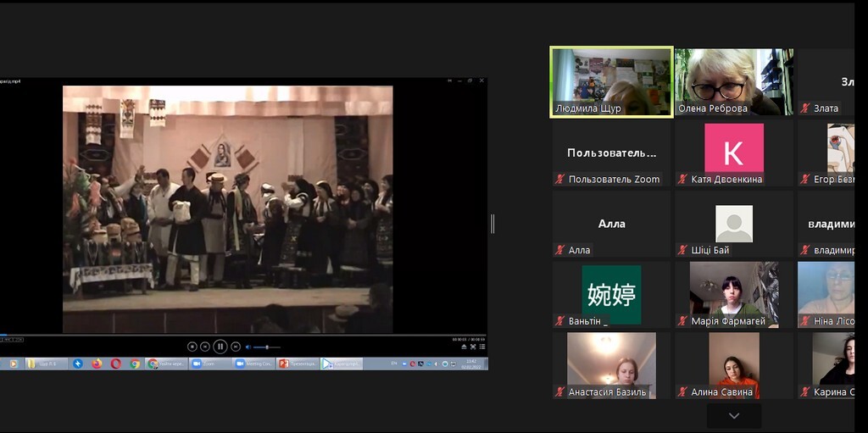Click the shared video content of the stage
Screen dimensions: 868x433
point(227,209)
